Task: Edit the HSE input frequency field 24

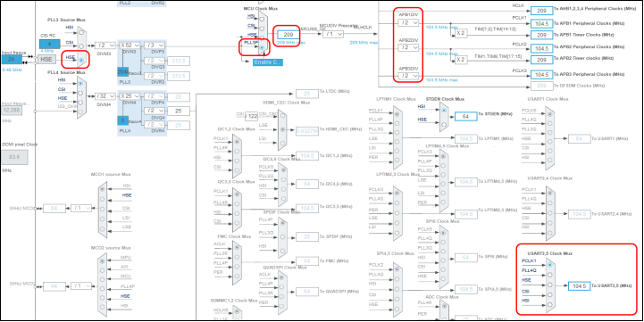Action: [13, 59]
